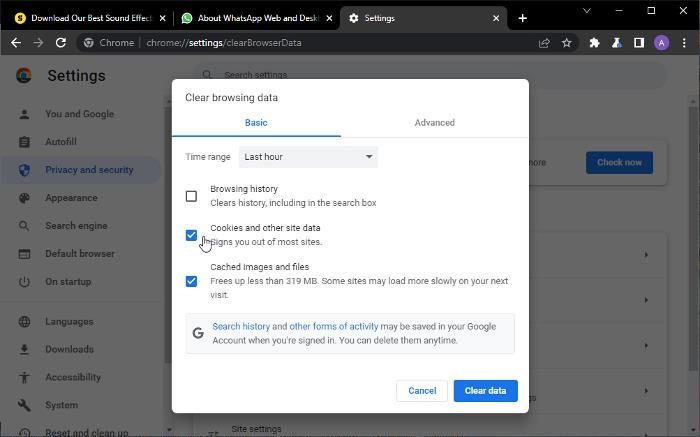Click the shield icon beside Privacy and security
The width and height of the screenshot is (700, 437).
(x=24, y=170)
